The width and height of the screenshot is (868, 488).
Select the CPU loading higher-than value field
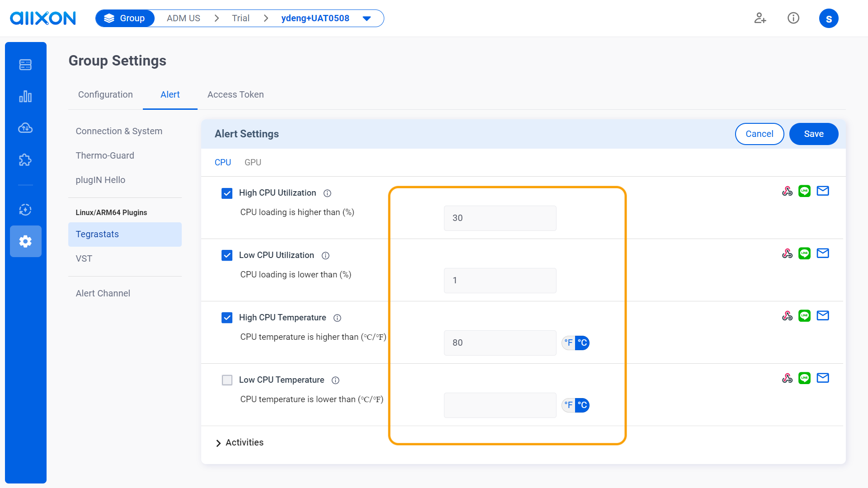tap(500, 218)
